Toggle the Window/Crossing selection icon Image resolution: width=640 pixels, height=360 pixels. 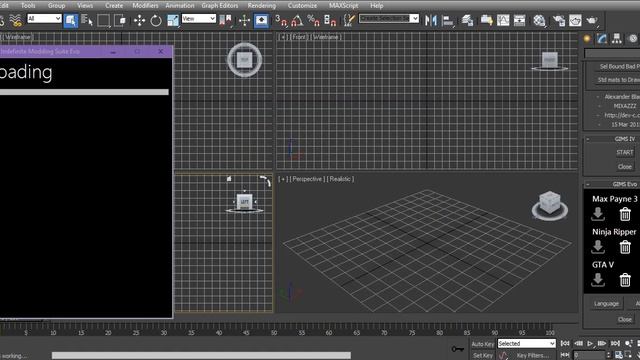pos(120,20)
